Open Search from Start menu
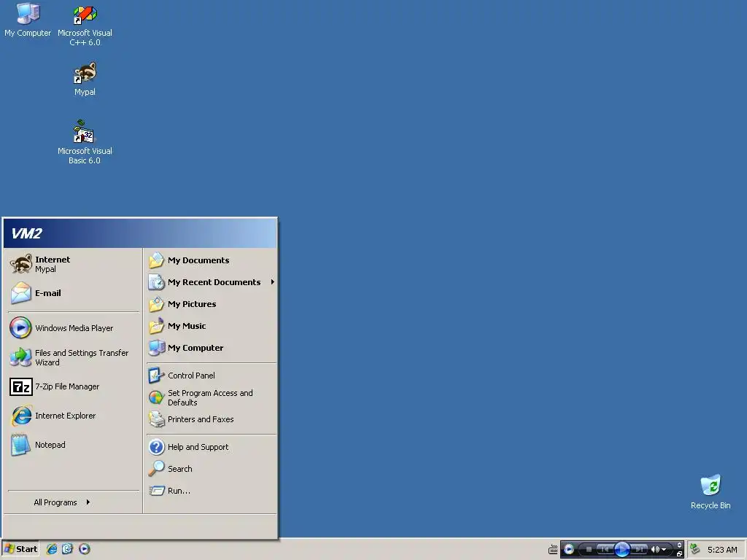Viewport: 747px width, 560px height. coord(212,469)
